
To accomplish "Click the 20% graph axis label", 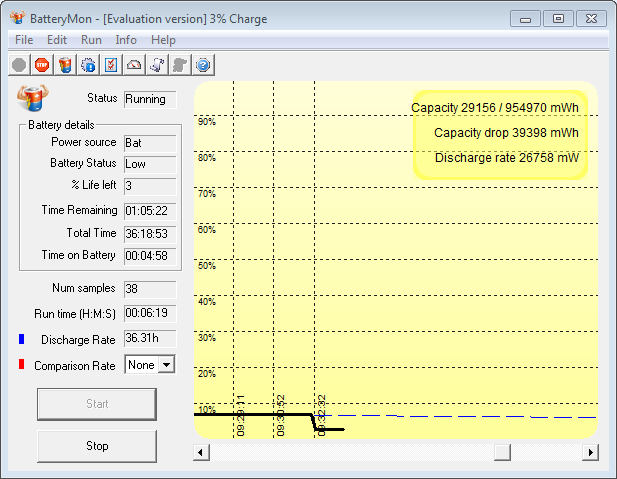I will [x=207, y=374].
